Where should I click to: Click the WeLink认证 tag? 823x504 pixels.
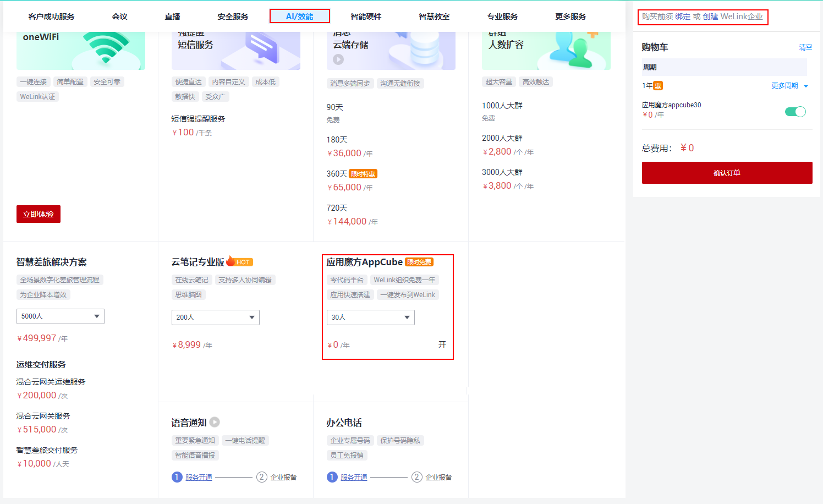point(37,97)
